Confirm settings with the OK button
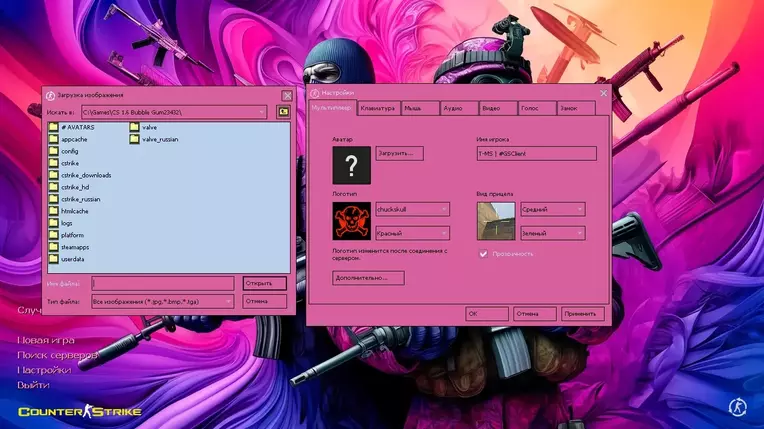Image resolution: width=764 pixels, height=429 pixels. pyautogui.click(x=487, y=314)
